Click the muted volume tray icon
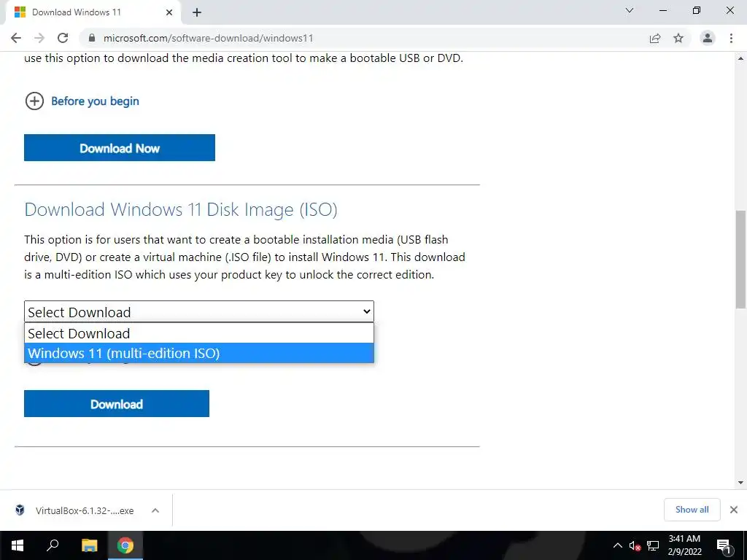This screenshot has width=747, height=560. coord(635,545)
